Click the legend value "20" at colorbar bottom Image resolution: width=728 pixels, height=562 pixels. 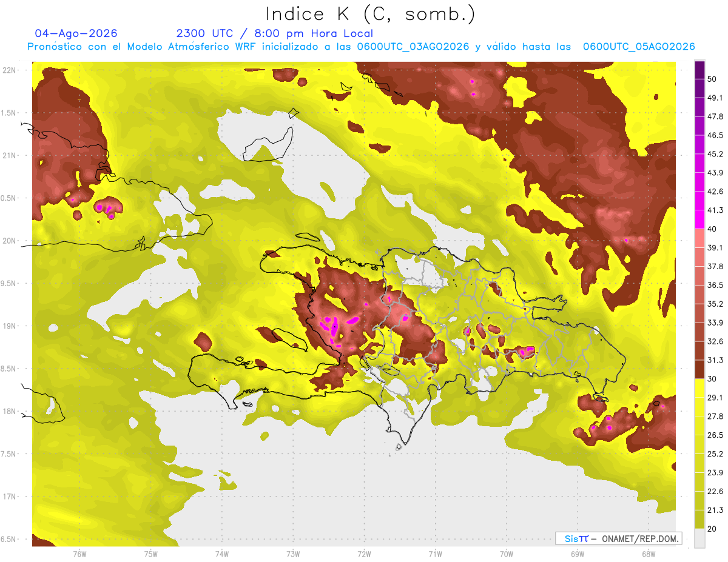click(713, 529)
